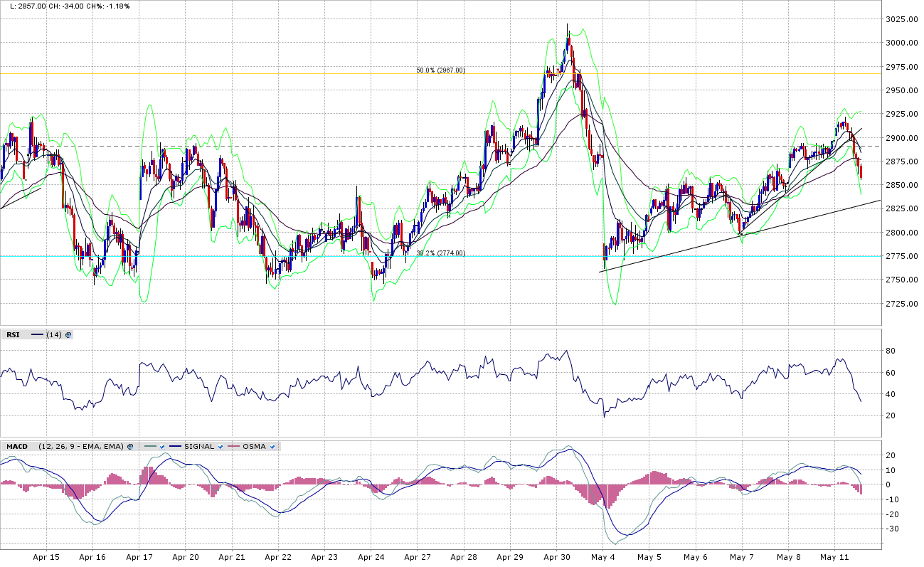Click the RSI line color swatch

pyautogui.click(x=38, y=334)
